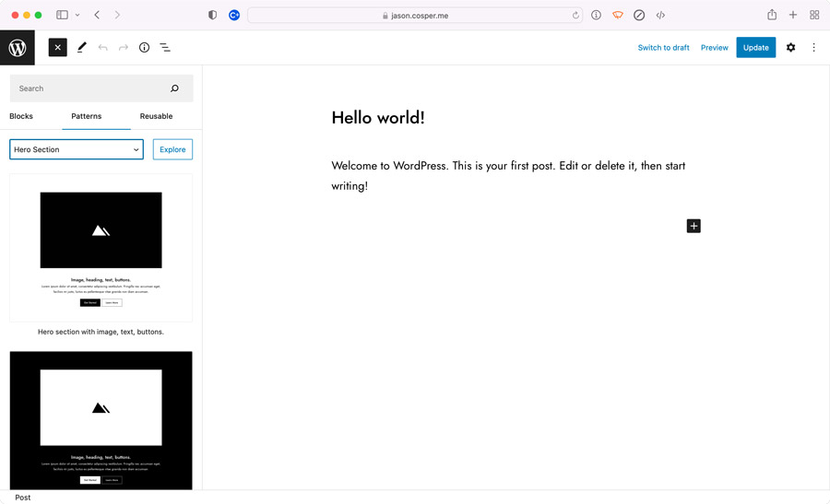This screenshot has width=830, height=504.
Task: Open the post Details info icon
Action: (144, 48)
